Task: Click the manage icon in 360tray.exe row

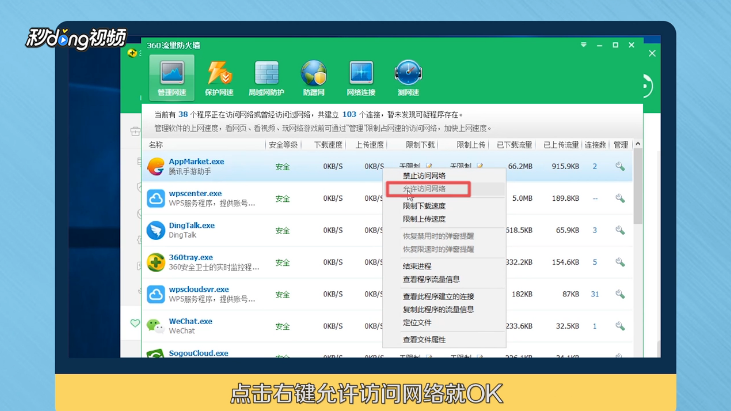Action: point(620,262)
